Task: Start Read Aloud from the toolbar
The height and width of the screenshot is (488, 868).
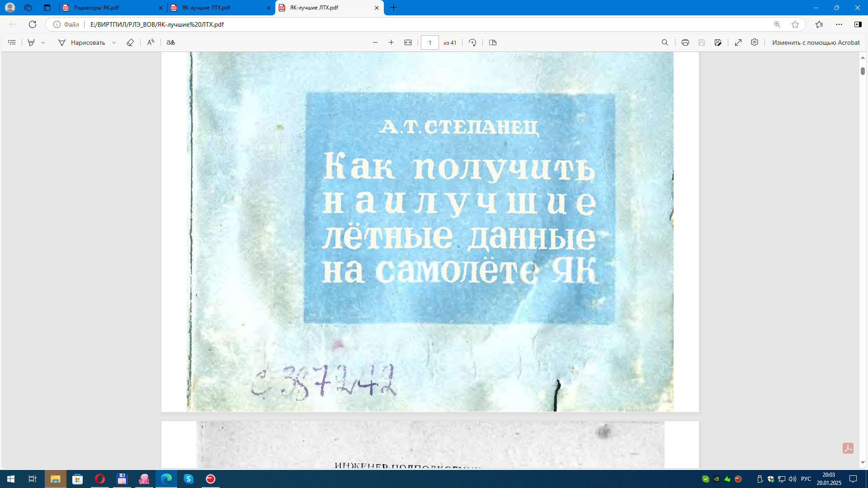Action: click(x=151, y=42)
